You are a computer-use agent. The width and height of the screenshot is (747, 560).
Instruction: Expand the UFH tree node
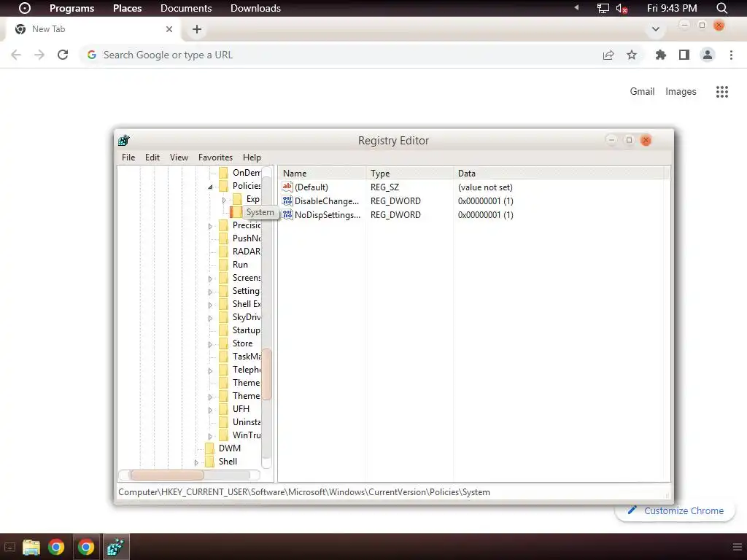pos(210,410)
